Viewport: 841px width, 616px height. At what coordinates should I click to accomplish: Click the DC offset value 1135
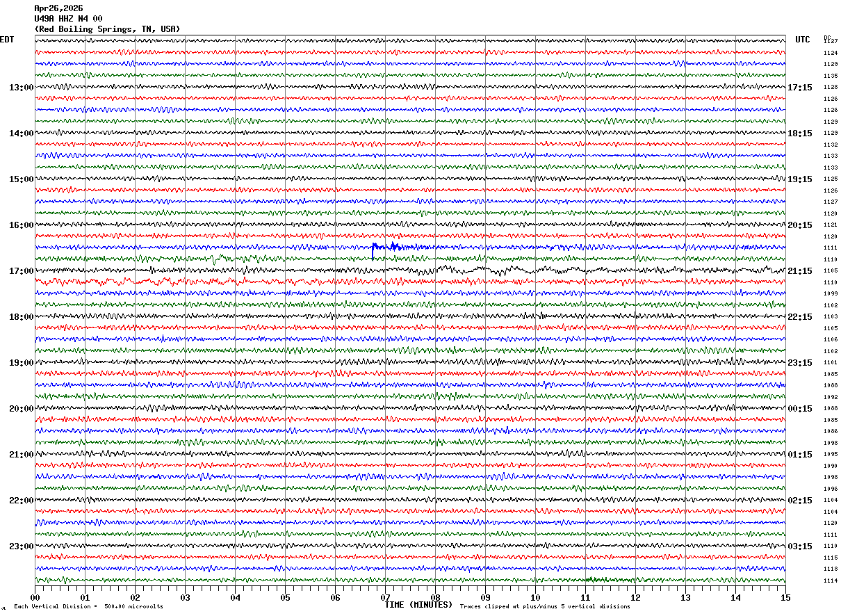point(831,76)
